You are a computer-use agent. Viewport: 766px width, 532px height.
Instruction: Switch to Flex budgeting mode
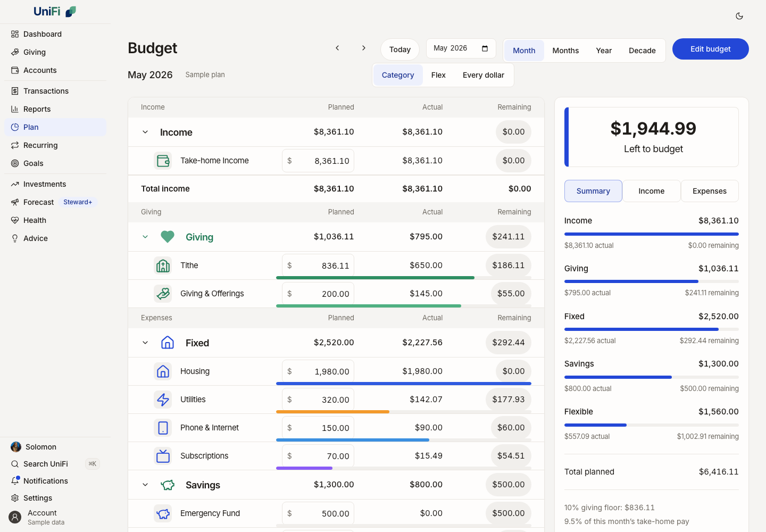click(438, 75)
